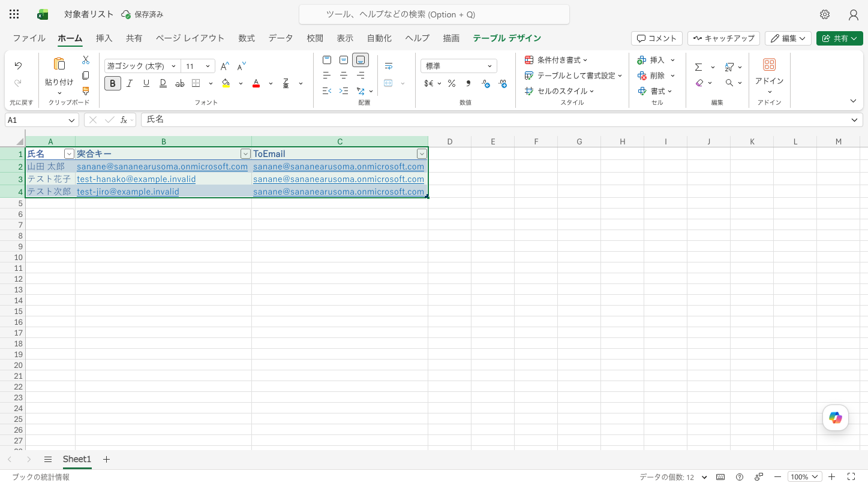Increase font size with the larger A icon

point(224,67)
